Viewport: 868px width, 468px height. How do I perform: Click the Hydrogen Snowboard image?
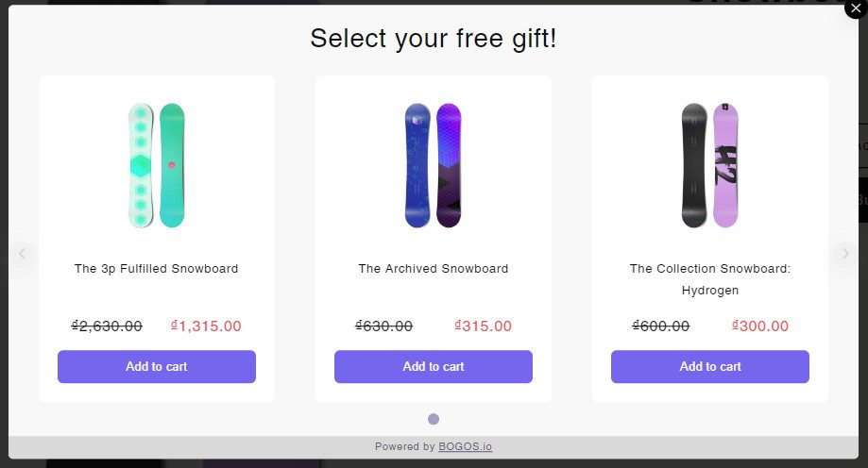(x=710, y=165)
